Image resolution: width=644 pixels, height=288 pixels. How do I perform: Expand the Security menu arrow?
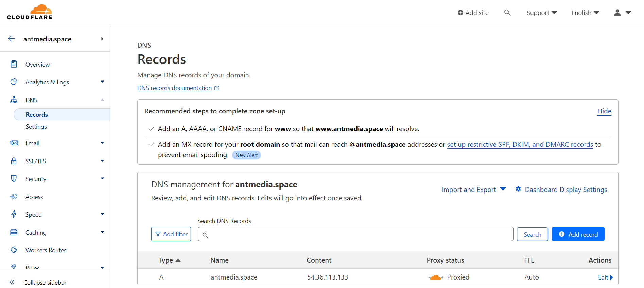102,178
